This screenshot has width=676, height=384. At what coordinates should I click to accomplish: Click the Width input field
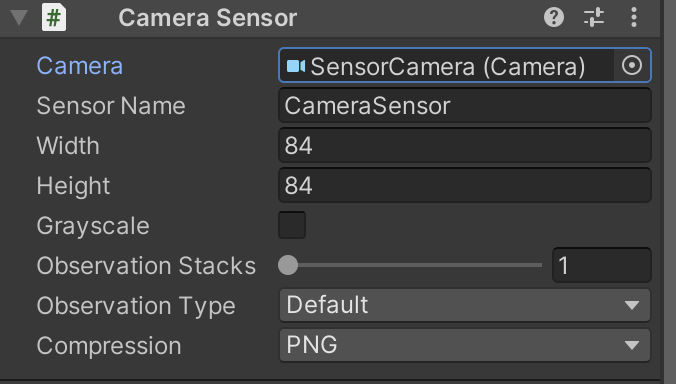[465, 145]
